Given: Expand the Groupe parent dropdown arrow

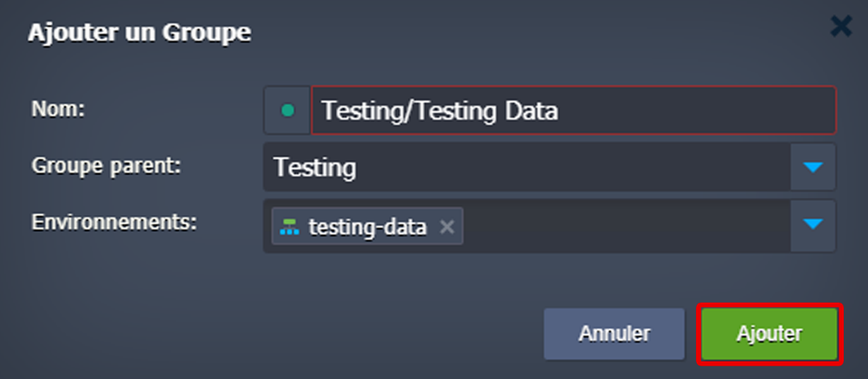Looking at the screenshot, I should 812,167.
